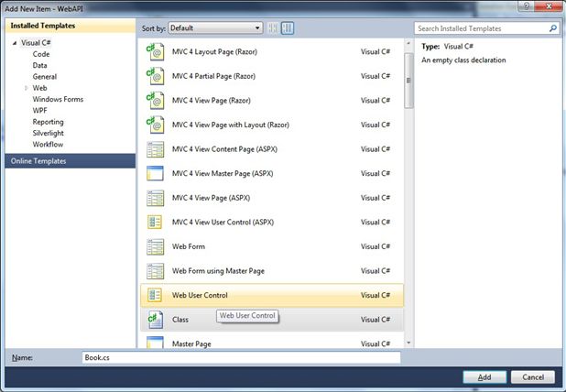Select the MVC 4 View User Control icon
Viewport: 566px width, 392px height.
[x=155, y=222]
